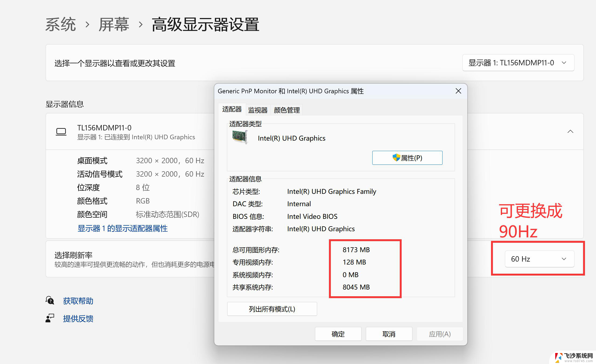Close the Intel UHD Graphics properties dialog

pos(458,91)
